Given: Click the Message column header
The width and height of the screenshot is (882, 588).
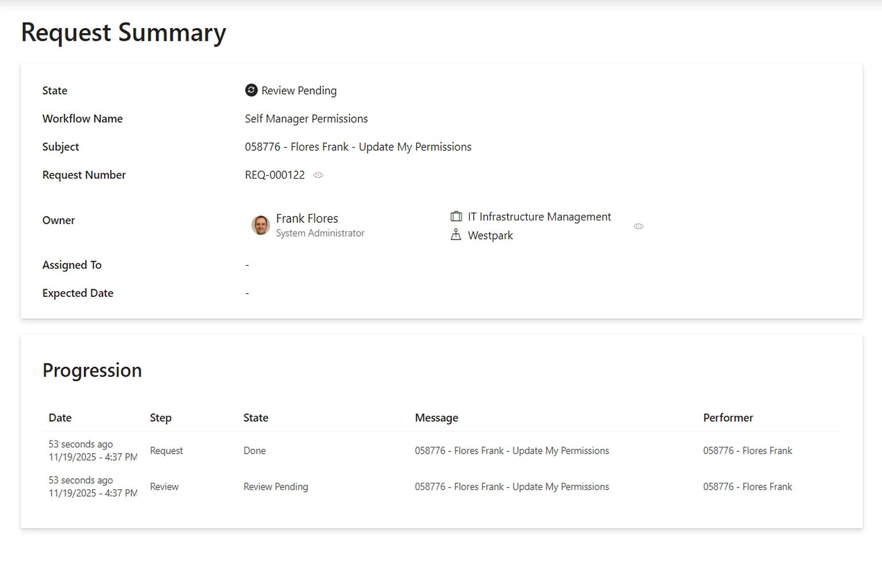Looking at the screenshot, I should (x=436, y=417).
